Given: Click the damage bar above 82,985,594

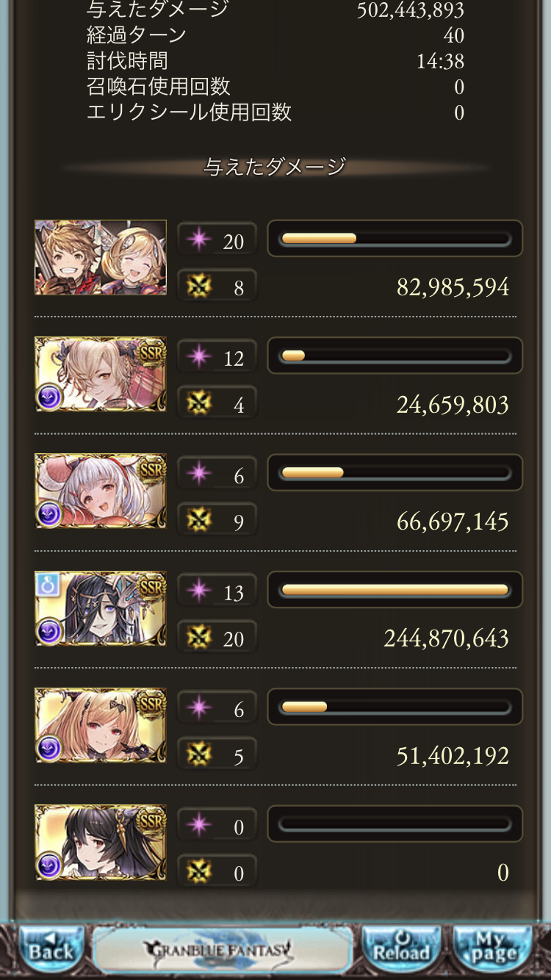Looking at the screenshot, I should tap(395, 239).
